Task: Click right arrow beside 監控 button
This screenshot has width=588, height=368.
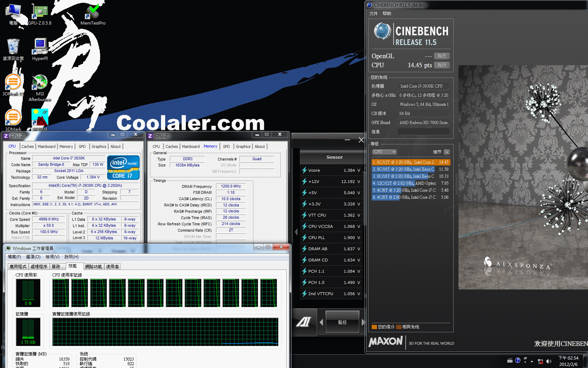Action: point(363,322)
